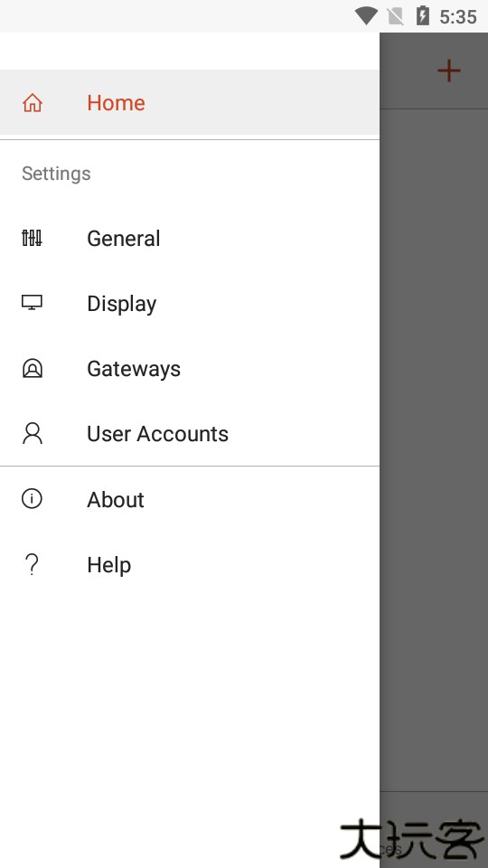Viewport: 488px width, 868px height.
Task: Open General settings label
Action: click(124, 239)
